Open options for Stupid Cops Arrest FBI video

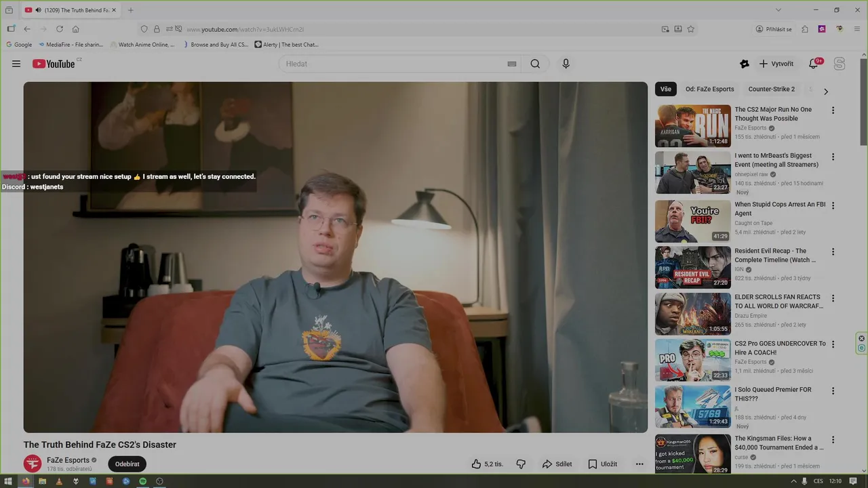click(x=833, y=205)
